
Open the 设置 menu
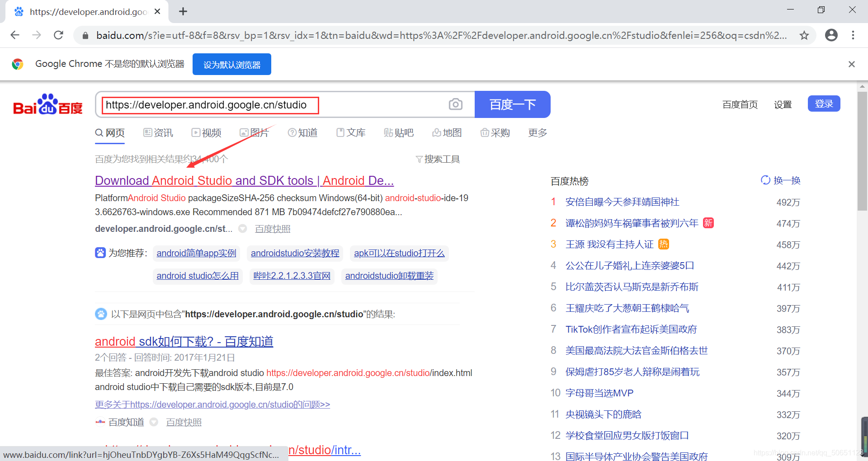pyautogui.click(x=783, y=104)
